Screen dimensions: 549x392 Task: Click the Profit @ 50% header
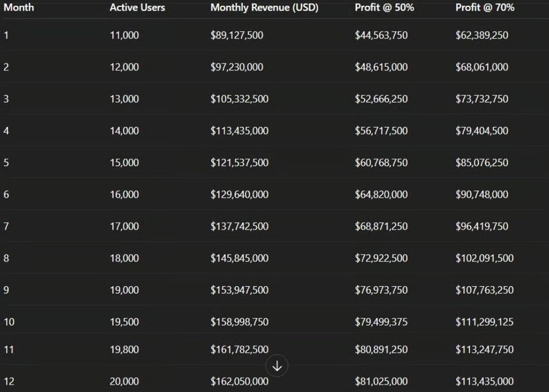click(x=384, y=8)
